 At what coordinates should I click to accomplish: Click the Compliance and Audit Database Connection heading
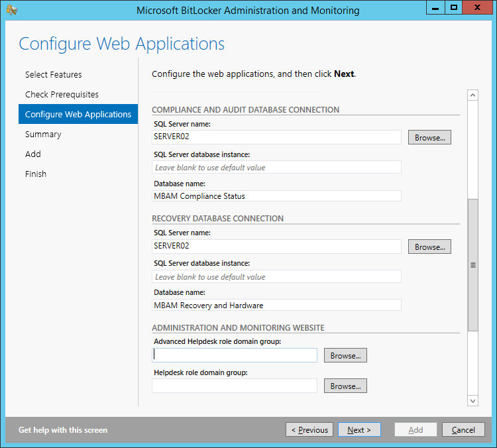tap(246, 110)
